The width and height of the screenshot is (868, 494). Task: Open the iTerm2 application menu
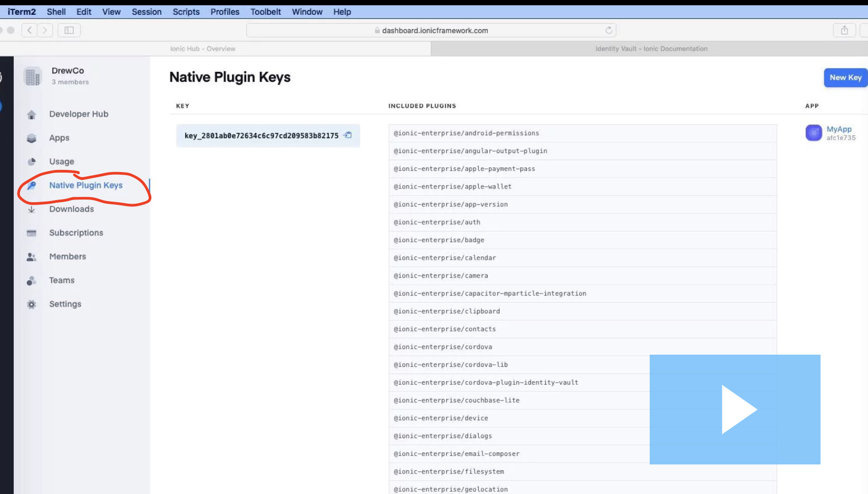[22, 12]
